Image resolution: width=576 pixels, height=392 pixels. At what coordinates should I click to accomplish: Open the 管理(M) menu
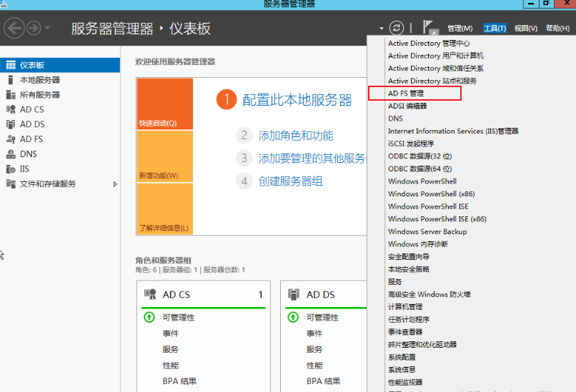460,29
